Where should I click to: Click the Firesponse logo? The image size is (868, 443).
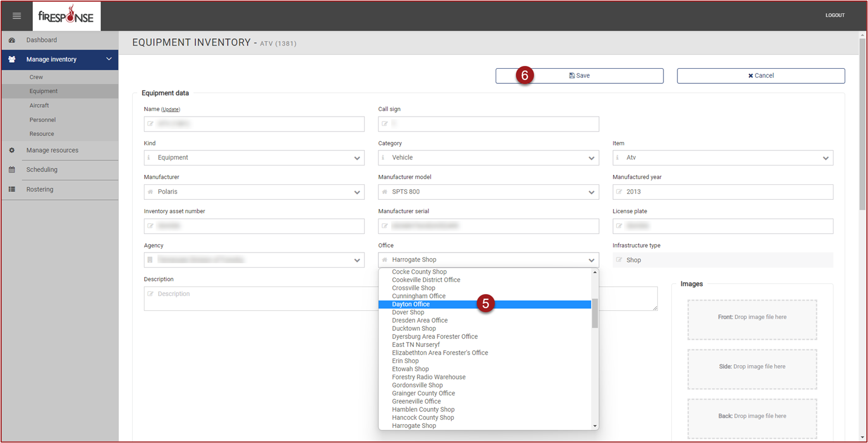66,16
